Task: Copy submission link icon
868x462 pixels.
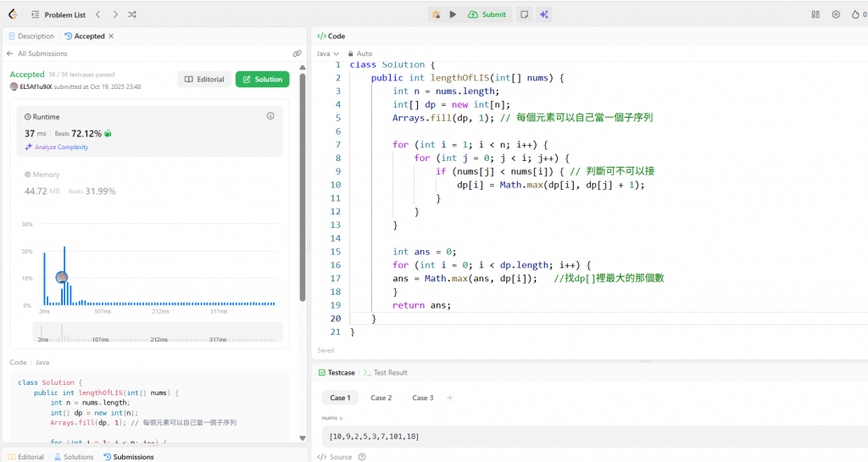Action: (298, 53)
